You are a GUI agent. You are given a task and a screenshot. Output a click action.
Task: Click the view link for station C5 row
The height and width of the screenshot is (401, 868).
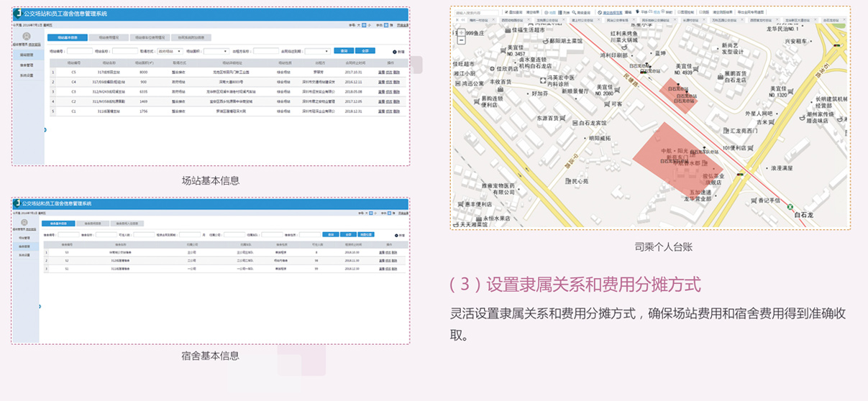point(381,73)
